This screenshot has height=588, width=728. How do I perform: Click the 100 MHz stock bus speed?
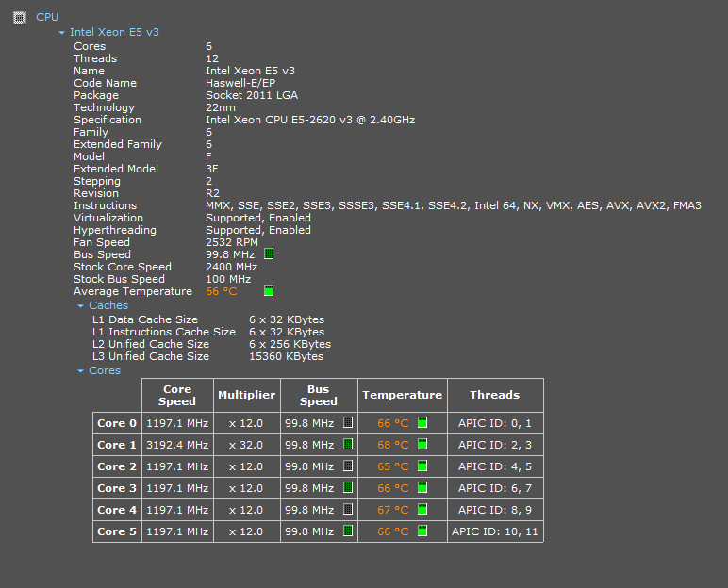(228, 279)
